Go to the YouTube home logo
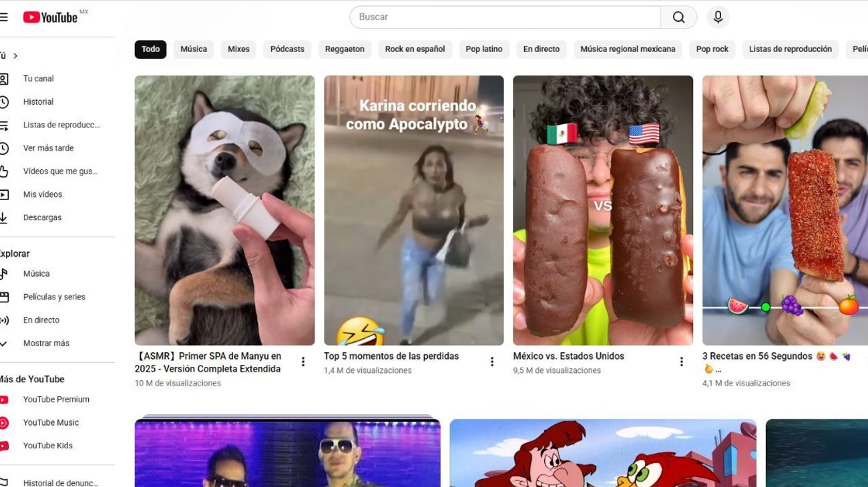Screen dimensions: 868x487 [51, 17]
